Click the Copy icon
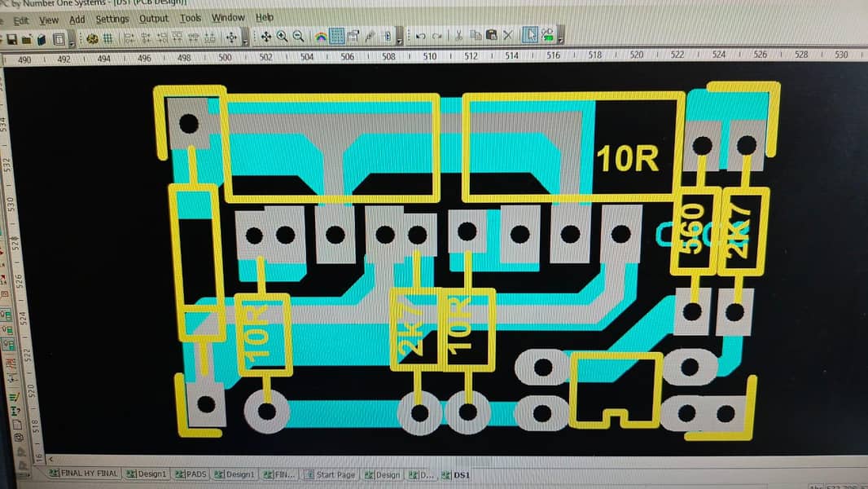The height and width of the screenshot is (489, 868). pos(475,35)
